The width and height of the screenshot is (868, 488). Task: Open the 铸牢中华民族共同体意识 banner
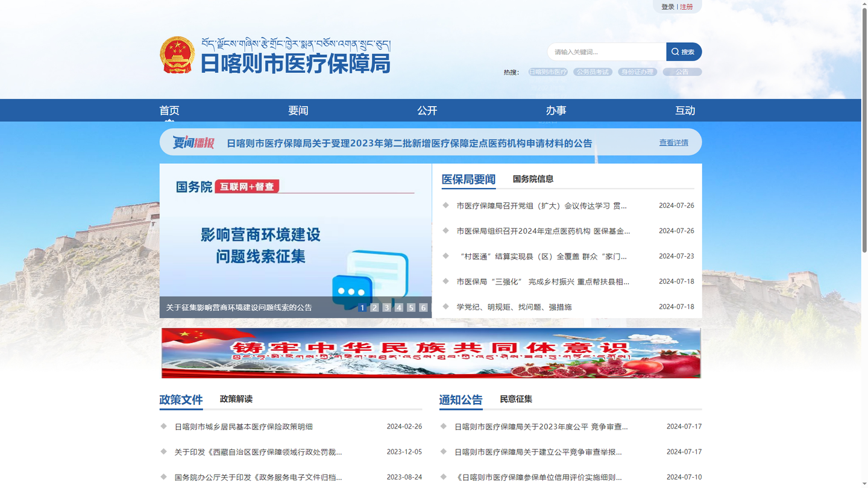(431, 353)
